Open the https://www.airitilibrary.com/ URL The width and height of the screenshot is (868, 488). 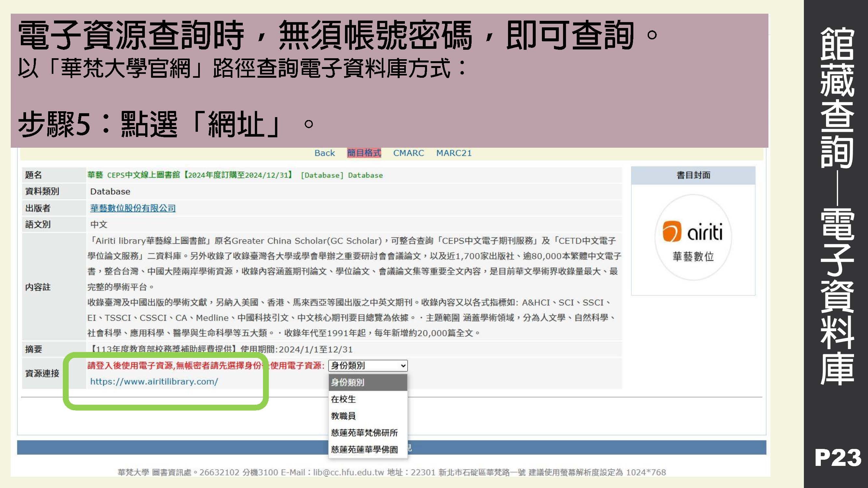(154, 382)
